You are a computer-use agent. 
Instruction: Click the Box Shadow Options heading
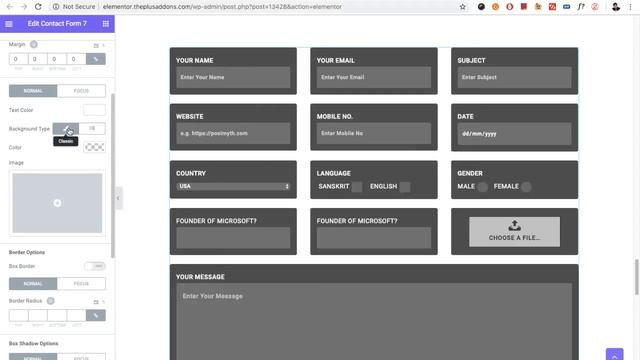(x=33, y=343)
